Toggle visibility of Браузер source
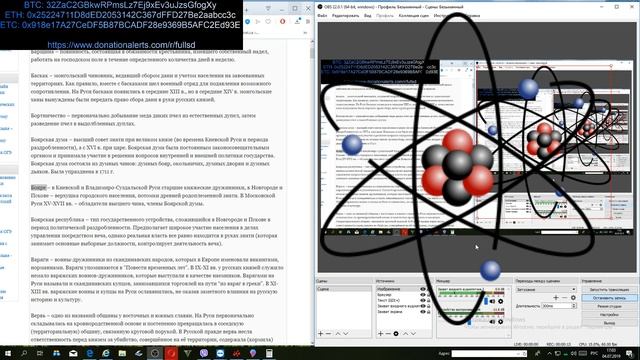This screenshot has height=360, width=640. (x=423, y=295)
